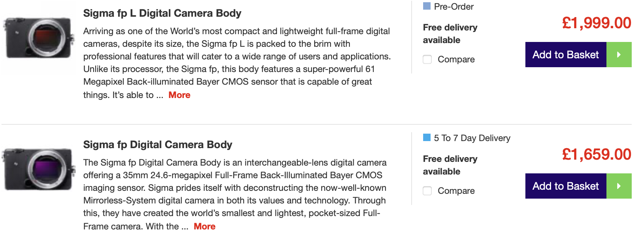Open Sigma fp L Digital Camera Body title
The width and height of the screenshot is (644, 235).
tap(162, 13)
